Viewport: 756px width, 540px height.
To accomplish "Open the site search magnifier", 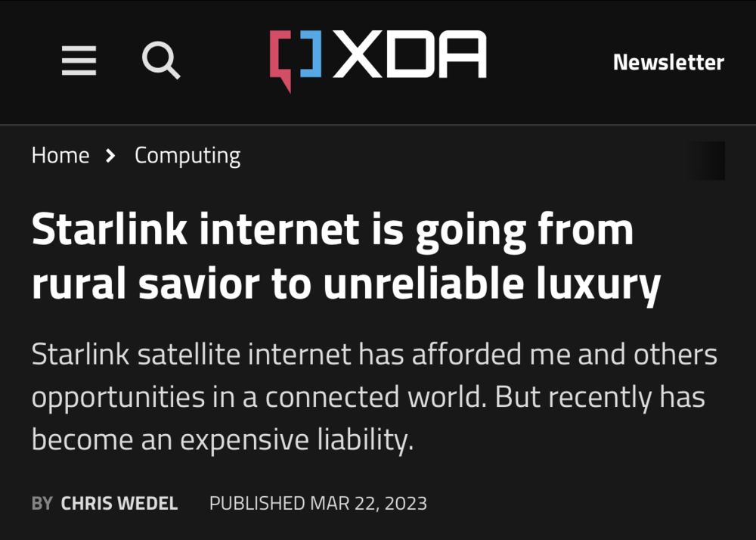I will click(x=161, y=61).
